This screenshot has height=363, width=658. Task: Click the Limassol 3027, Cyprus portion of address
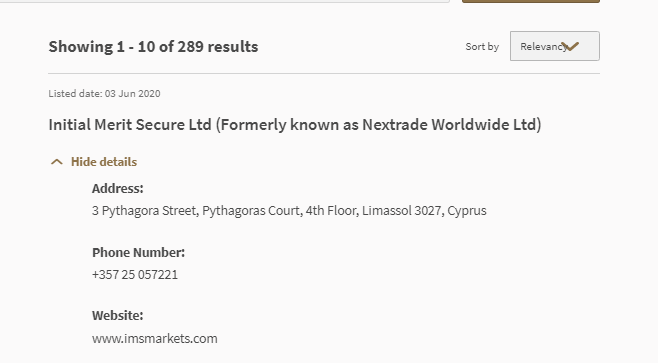424,211
